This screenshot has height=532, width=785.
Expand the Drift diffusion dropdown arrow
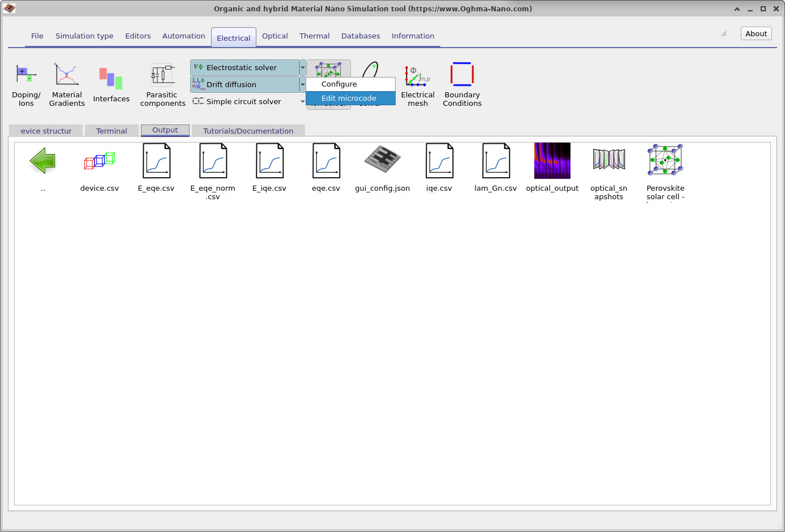click(x=303, y=84)
